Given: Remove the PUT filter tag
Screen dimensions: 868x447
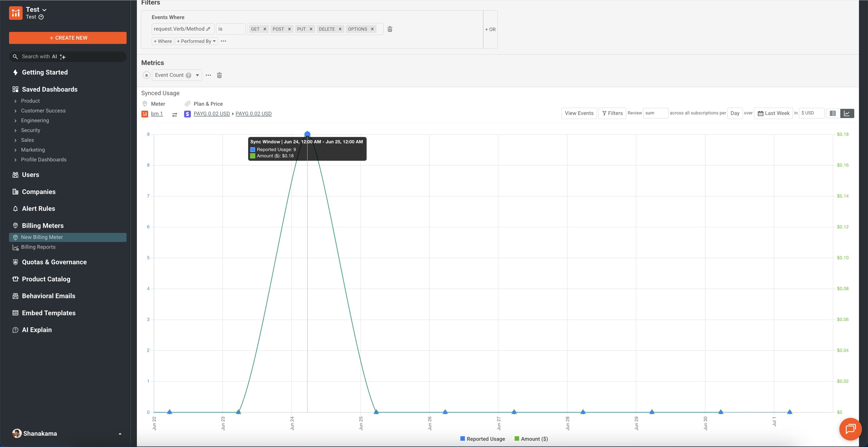Looking at the screenshot, I should tap(311, 29).
